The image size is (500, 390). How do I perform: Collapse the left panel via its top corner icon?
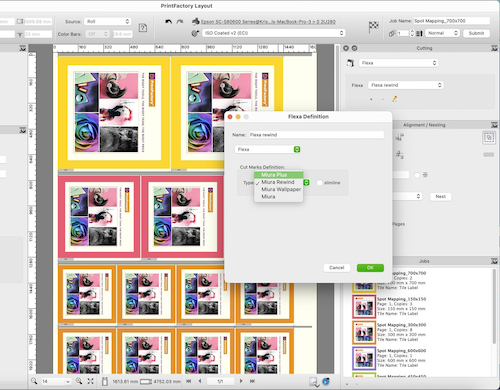[23, 48]
